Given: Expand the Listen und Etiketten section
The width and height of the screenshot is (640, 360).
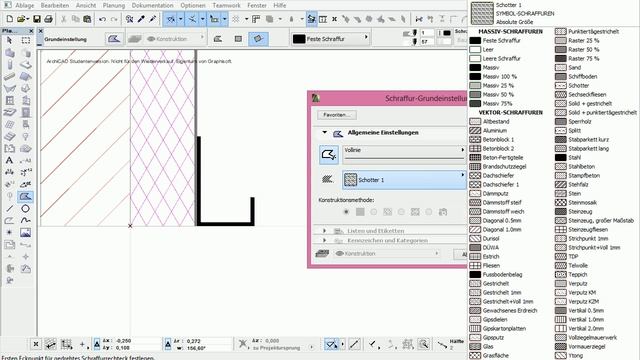Looking at the screenshot, I should 325,231.
